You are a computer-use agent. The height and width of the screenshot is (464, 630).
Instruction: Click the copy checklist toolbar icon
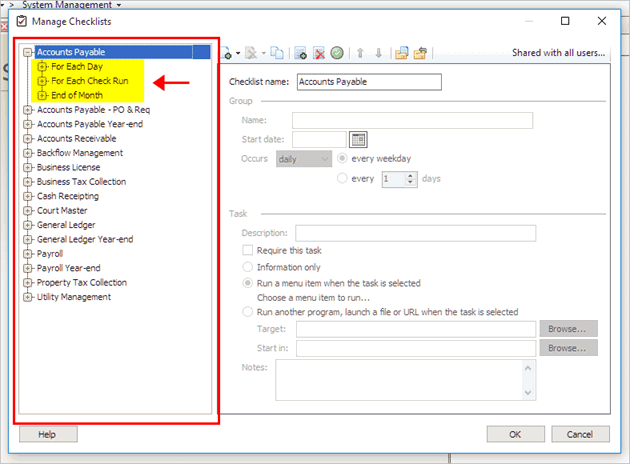276,53
